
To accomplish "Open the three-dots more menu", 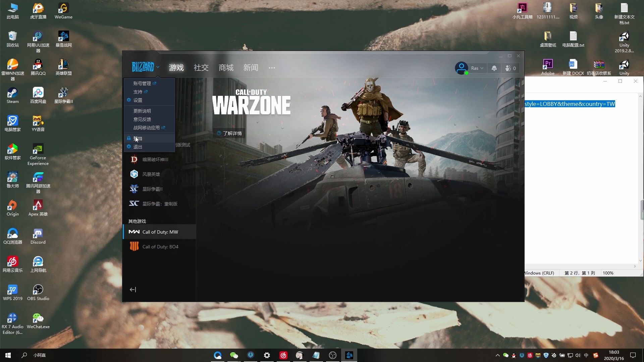I will click(272, 68).
